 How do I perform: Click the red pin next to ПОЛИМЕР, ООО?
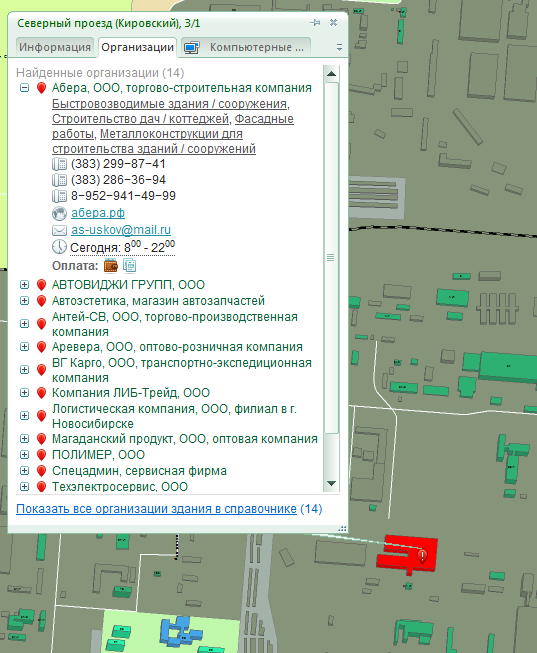(41, 455)
